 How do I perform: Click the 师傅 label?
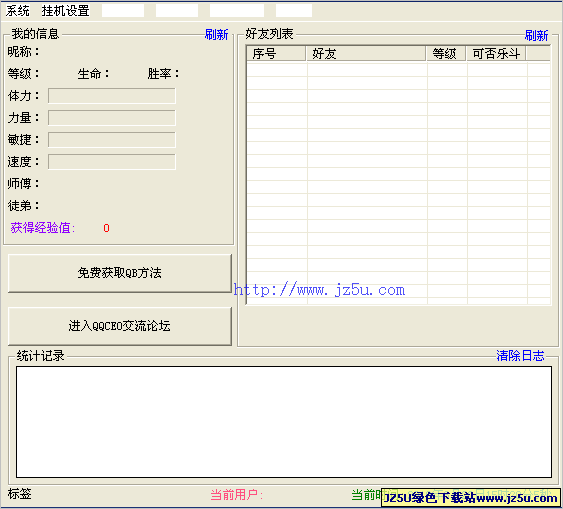tap(23, 183)
